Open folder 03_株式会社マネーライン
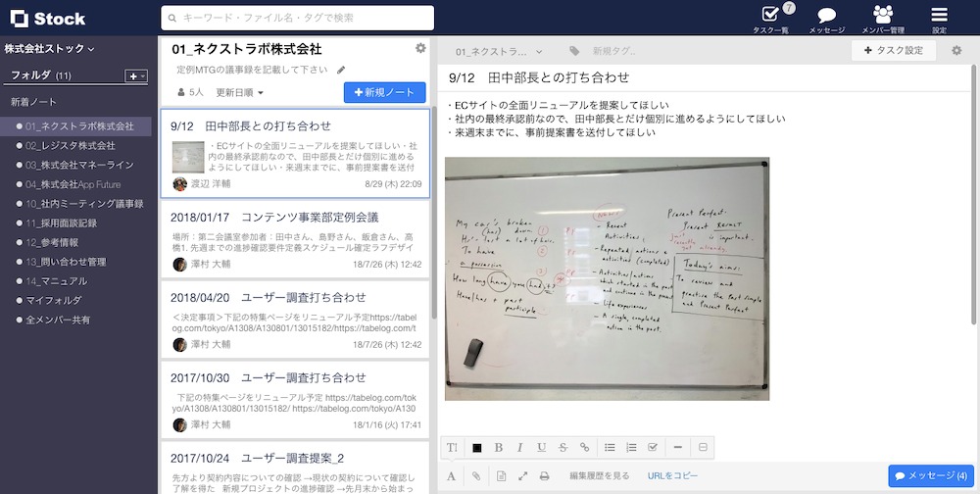Image resolution: width=980 pixels, height=494 pixels. (x=79, y=165)
